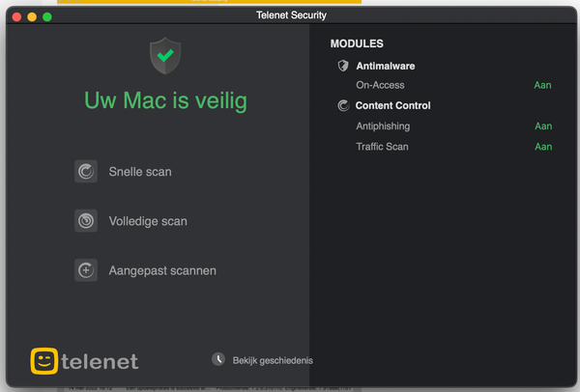Select the Antiphishing item label

pyautogui.click(x=383, y=126)
